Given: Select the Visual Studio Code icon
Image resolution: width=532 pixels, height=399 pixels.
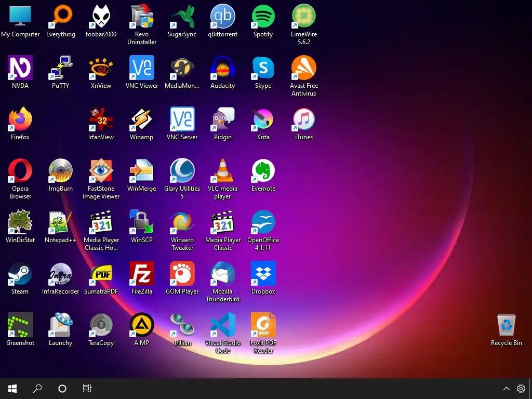Looking at the screenshot, I should point(222,325).
